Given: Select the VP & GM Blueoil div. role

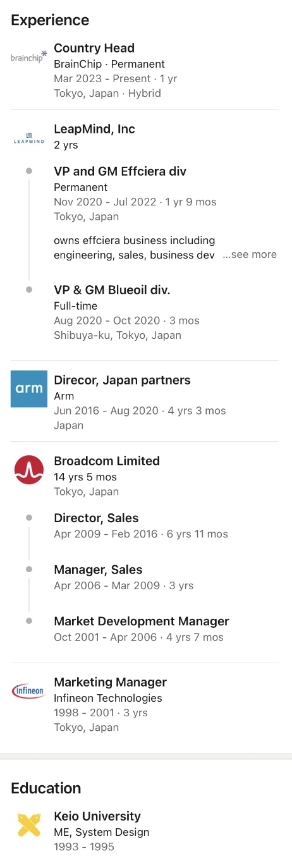Looking at the screenshot, I should (x=113, y=290).
